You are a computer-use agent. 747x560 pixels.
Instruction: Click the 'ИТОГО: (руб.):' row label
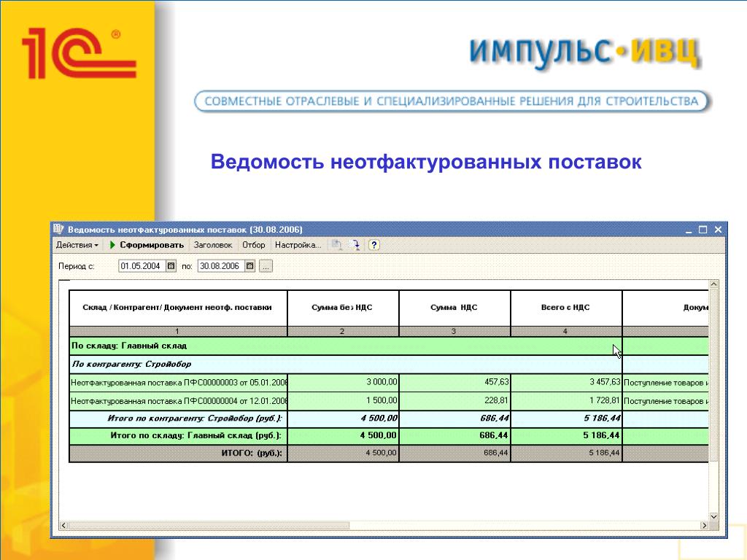point(252,453)
